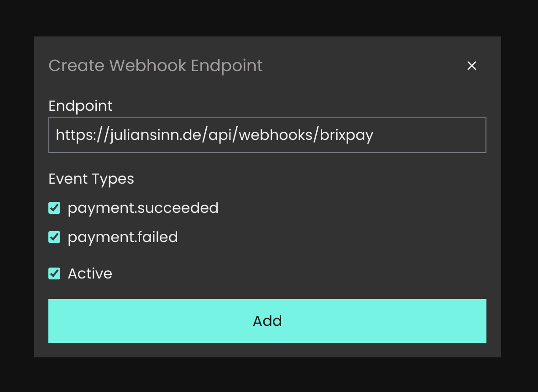Focus the Endpoint URL input field
This screenshot has width=538, height=392.
[x=267, y=135]
